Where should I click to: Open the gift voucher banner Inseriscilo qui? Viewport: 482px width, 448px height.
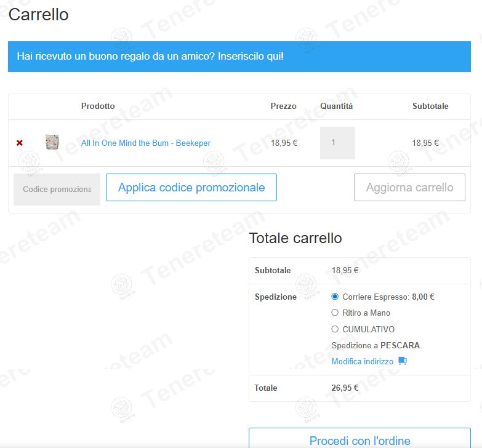click(239, 57)
